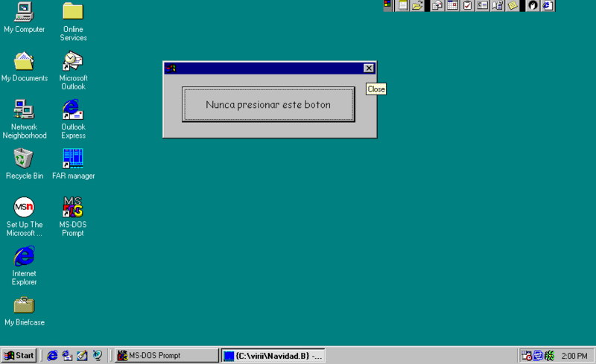The image size is (596, 364).
Task: Select the Online Services folder icon
Action: tap(73, 22)
